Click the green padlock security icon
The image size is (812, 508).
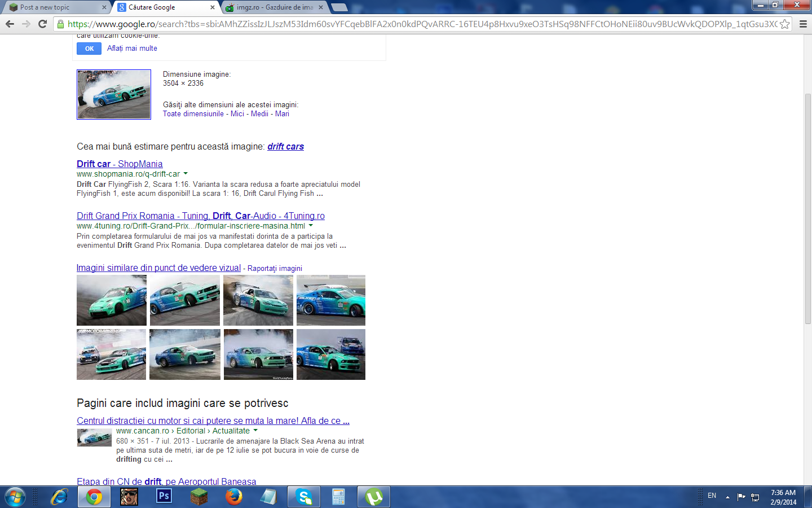(61, 24)
